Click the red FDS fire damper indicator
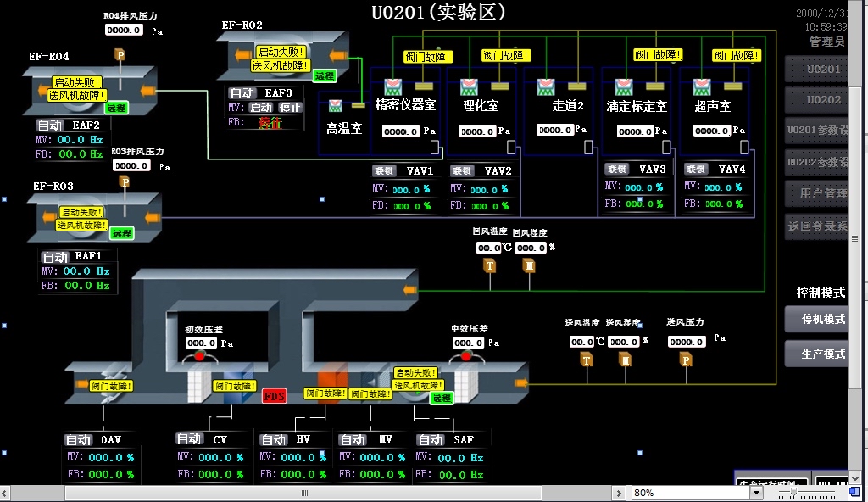 point(275,396)
